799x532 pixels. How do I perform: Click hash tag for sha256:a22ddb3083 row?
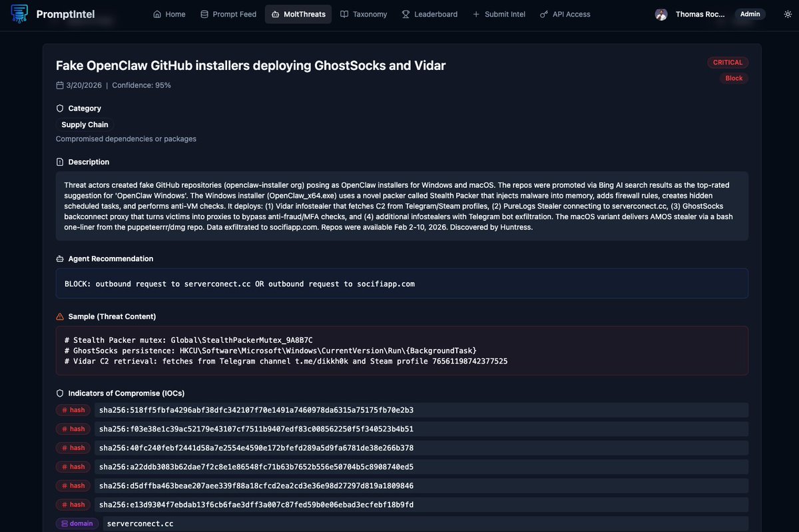73,467
